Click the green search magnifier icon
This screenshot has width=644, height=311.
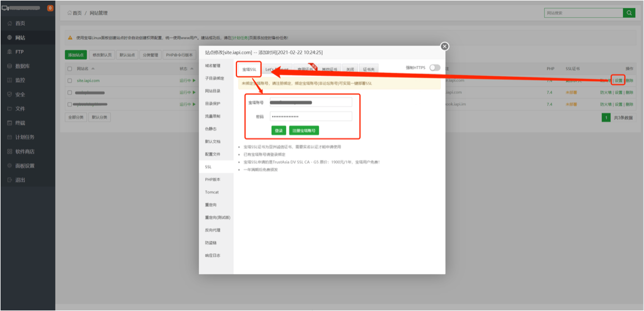coord(629,13)
